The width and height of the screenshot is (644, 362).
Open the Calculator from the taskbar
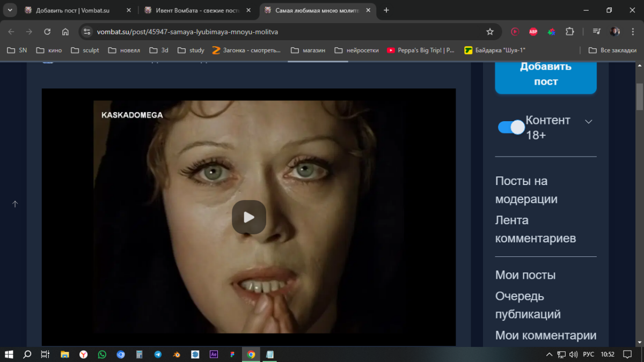pyautogui.click(x=139, y=354)
